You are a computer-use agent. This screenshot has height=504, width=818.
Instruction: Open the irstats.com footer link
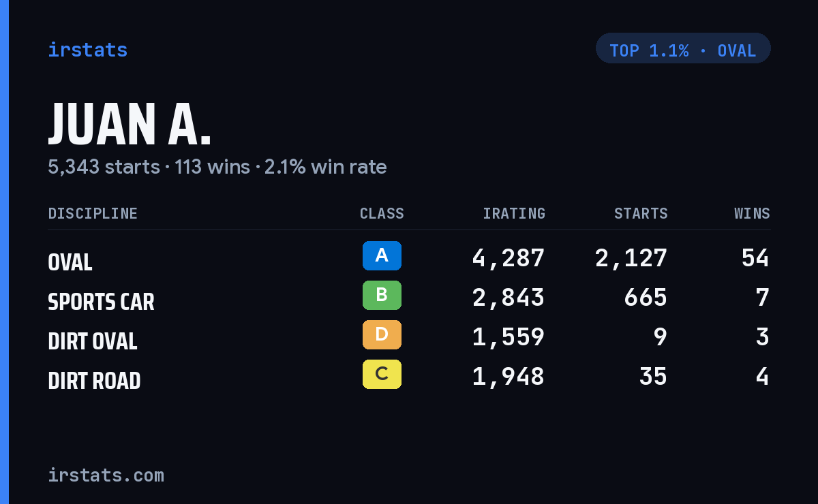pyautogui.click(x=106, y=475)
